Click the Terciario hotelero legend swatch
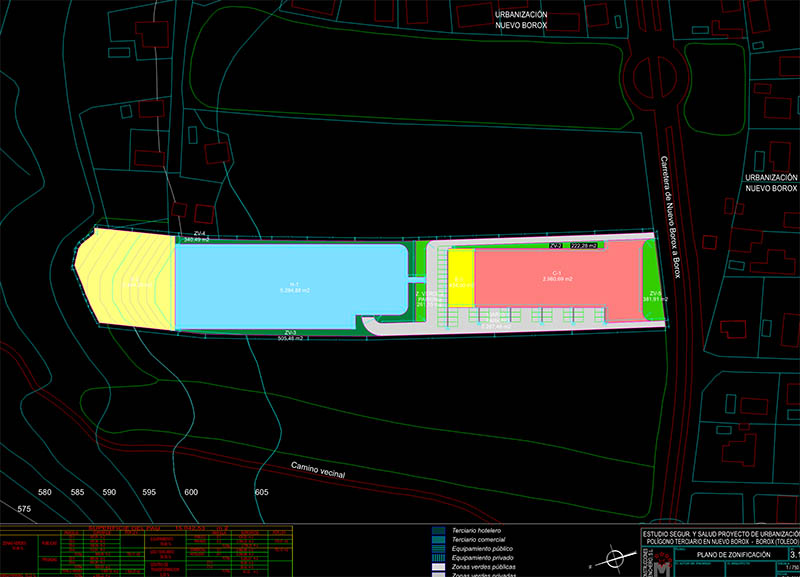The image size is (800, 577). click(438, 531)
